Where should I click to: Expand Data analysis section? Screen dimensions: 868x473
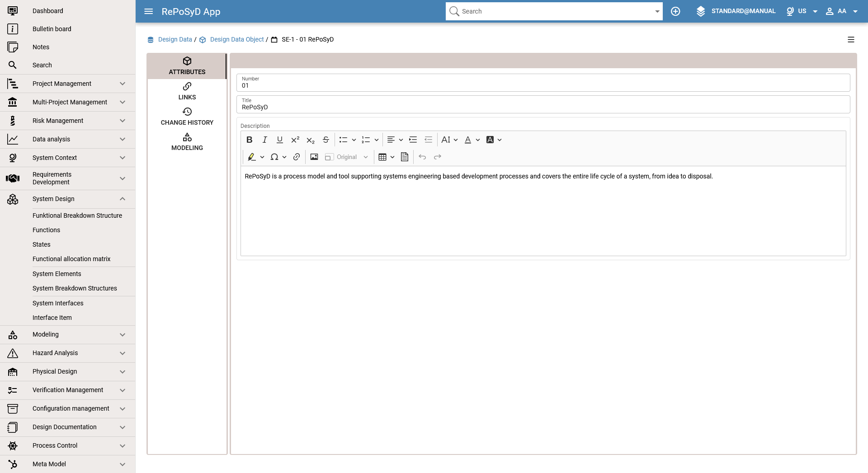pyautogui.click(x=68, y=139)
